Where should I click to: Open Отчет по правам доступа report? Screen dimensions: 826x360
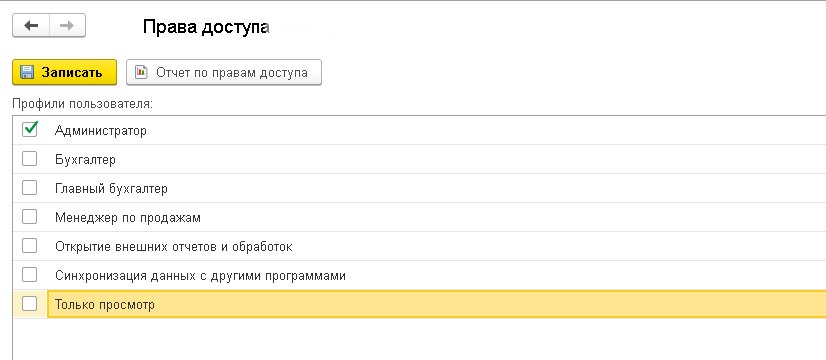(x=224, y=72)
